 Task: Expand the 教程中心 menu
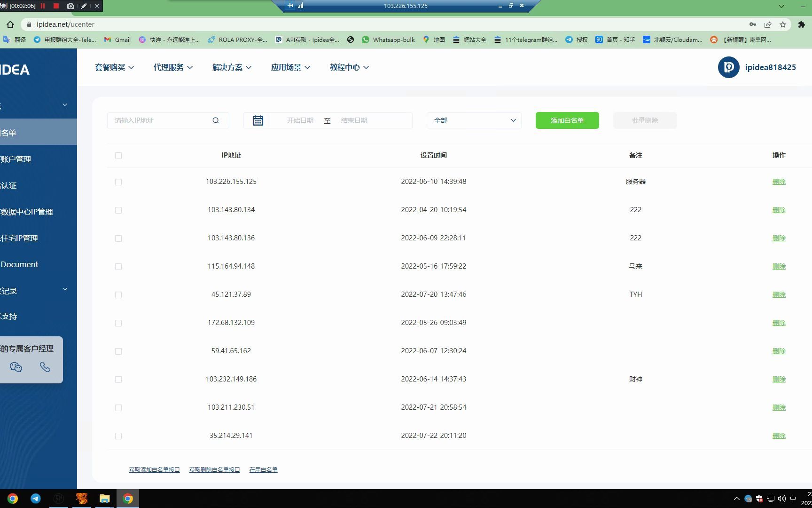[x=350, y=67]
